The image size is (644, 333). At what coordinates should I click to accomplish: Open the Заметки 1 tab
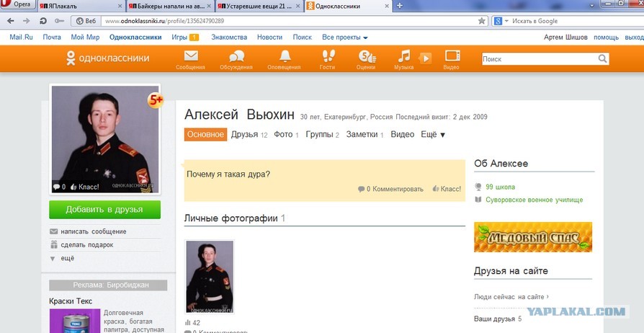(x=365, y=135)
